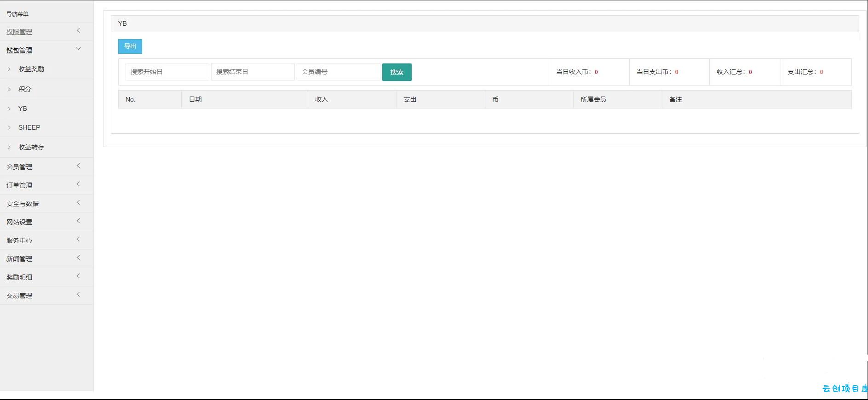Click the 支出汇总 summary value
Screen dimensions: 868x400
(822, 72)
